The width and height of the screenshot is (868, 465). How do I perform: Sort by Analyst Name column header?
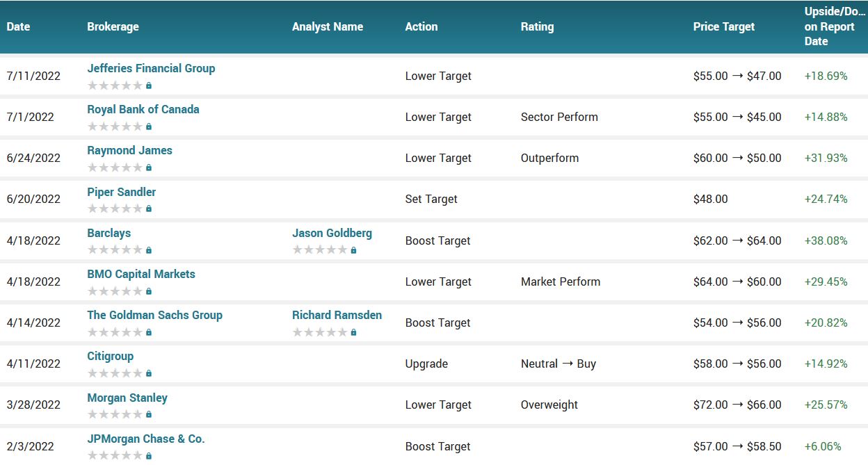tap(328, 26)
